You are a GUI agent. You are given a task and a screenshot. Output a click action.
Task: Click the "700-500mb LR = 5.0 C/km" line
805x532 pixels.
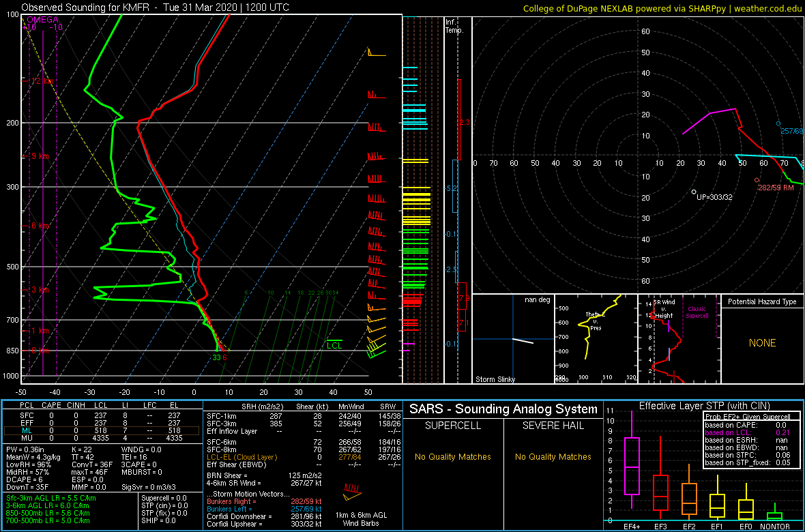pos(48,520)
